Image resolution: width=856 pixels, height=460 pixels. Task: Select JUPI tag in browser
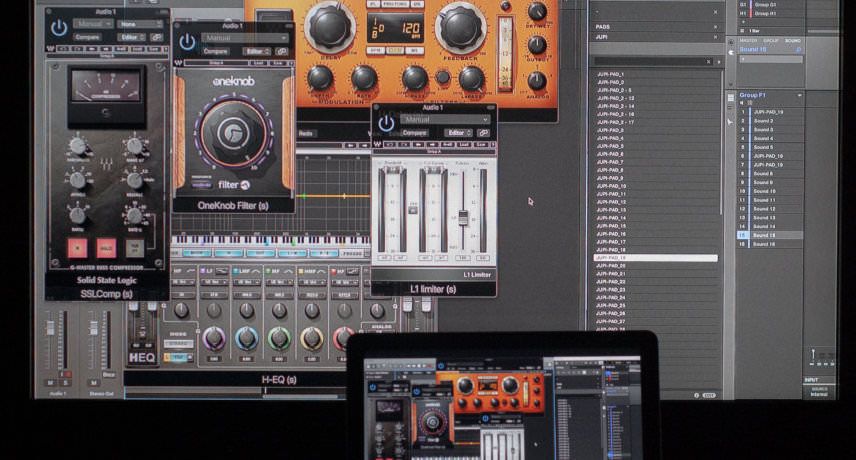coord(601,37)
